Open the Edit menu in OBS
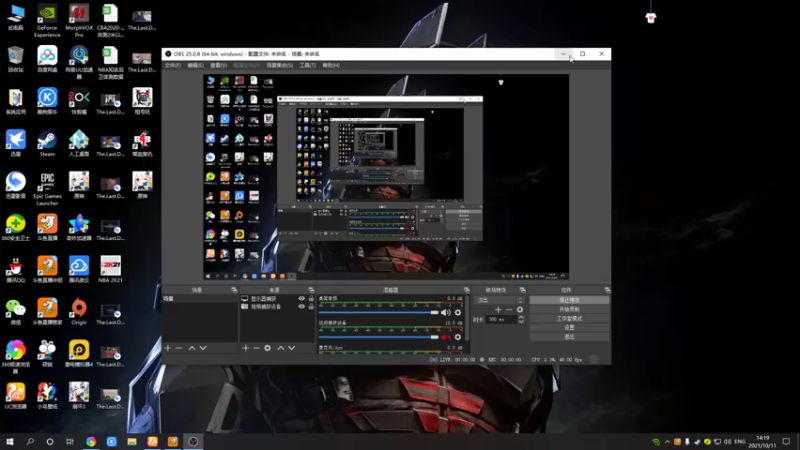This screenshot has height=450, width=800. click(x=195, y=65)
